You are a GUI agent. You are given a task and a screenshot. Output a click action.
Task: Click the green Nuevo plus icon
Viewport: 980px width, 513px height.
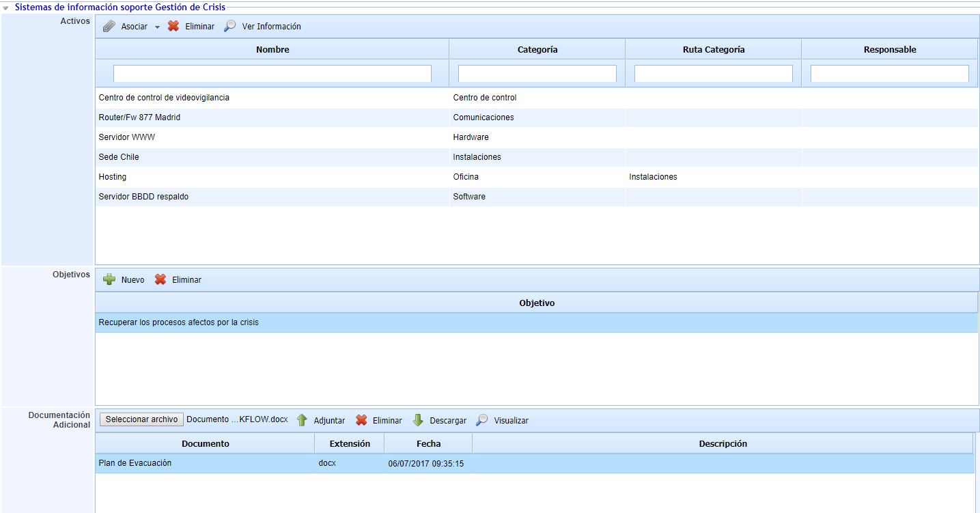109,279
